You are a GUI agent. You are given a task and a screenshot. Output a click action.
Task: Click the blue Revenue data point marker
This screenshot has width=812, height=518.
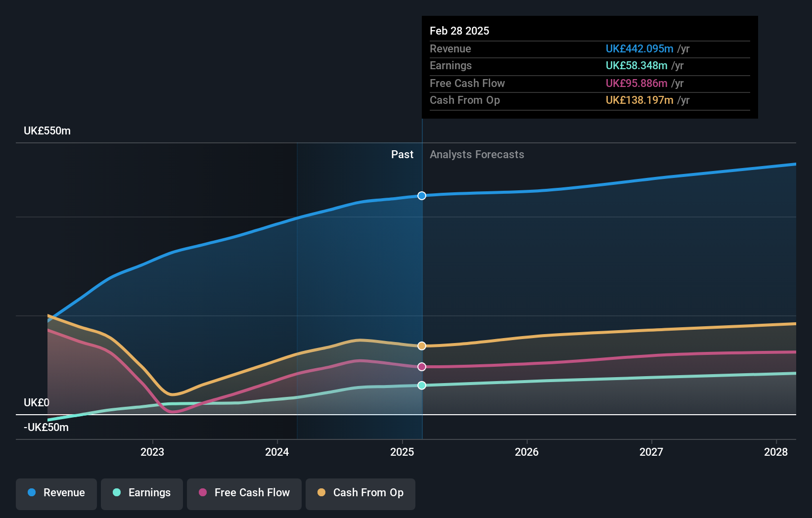[422, 196]
